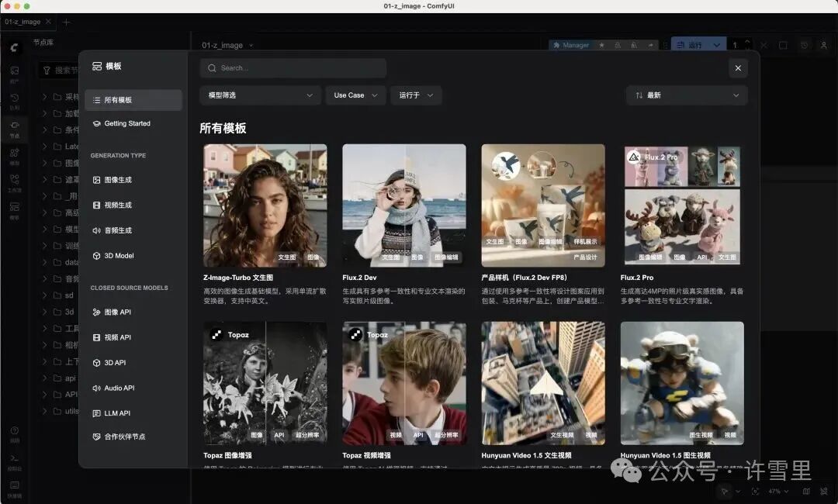The height and width of the screenshot is (504, 838).
Task: Open the 最新 sort order dropdown
Action: tap(687, 95)
